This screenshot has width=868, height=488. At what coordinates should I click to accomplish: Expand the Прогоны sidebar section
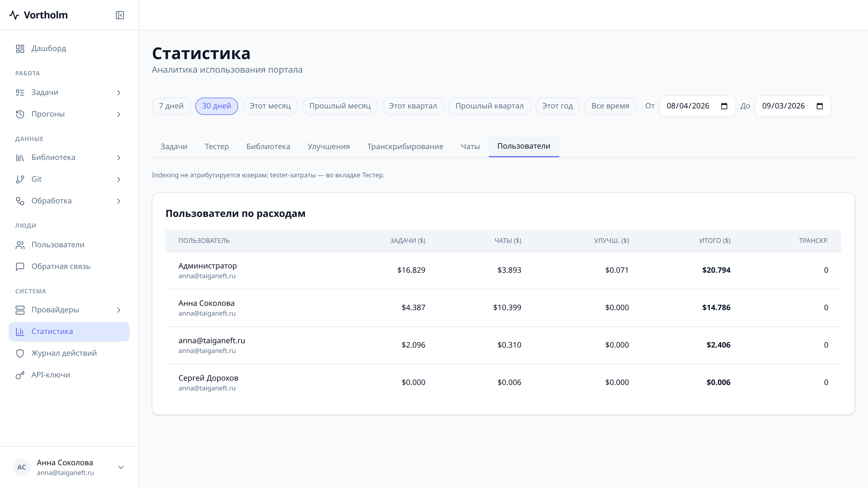tap(119, 114)
